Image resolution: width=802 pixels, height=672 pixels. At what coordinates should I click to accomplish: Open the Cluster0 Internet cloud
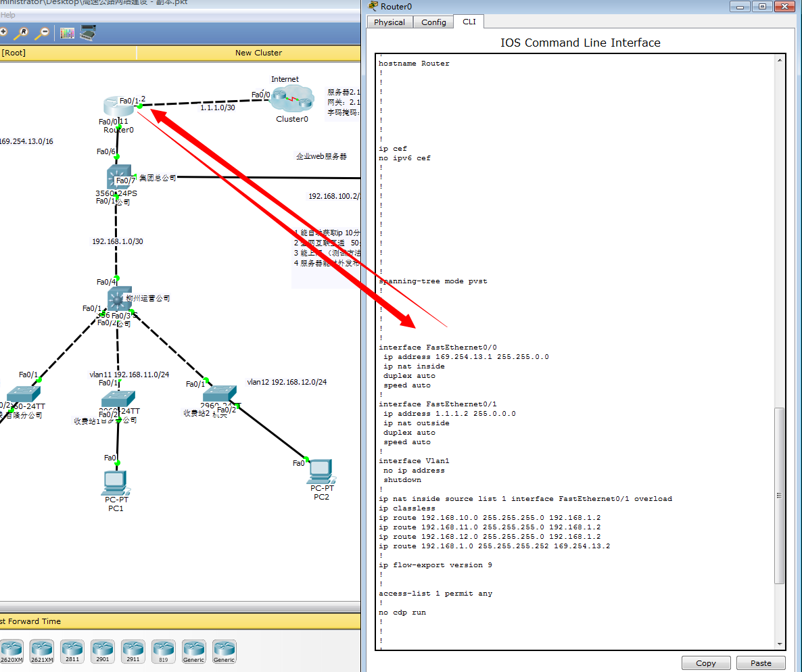[291, 99]
